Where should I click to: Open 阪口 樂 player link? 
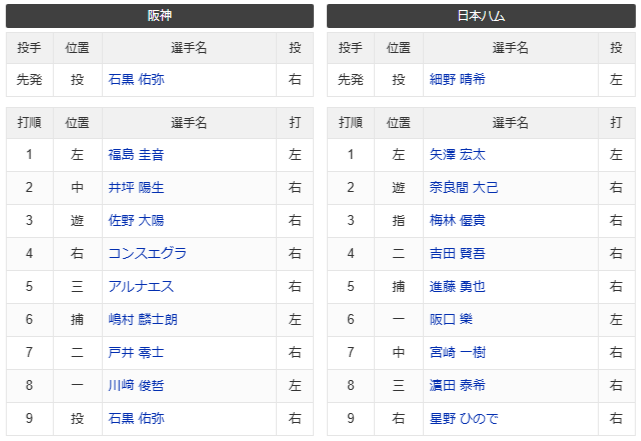451,319
